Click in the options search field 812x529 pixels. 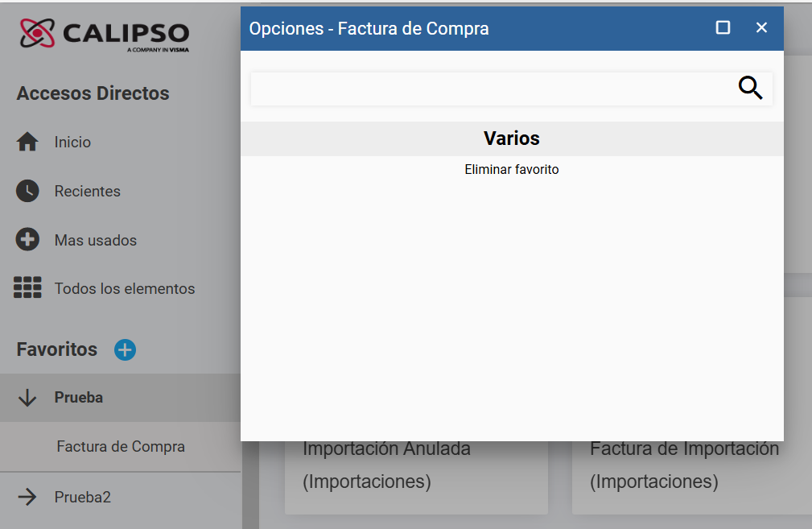492,89
